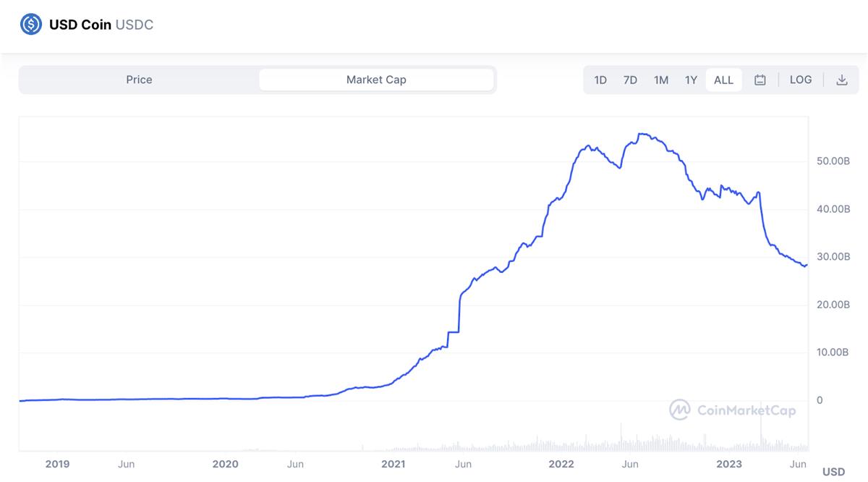Switch to the Price tab

click(139, 80)
